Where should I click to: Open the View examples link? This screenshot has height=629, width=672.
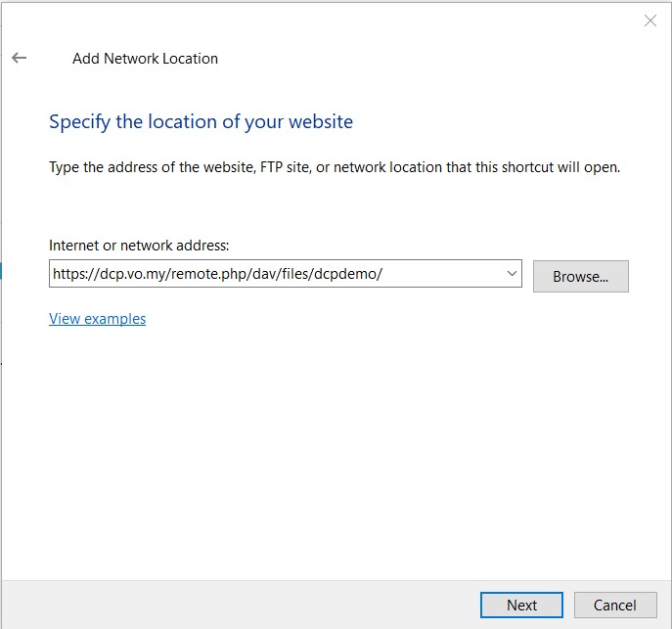pos(97,319)
